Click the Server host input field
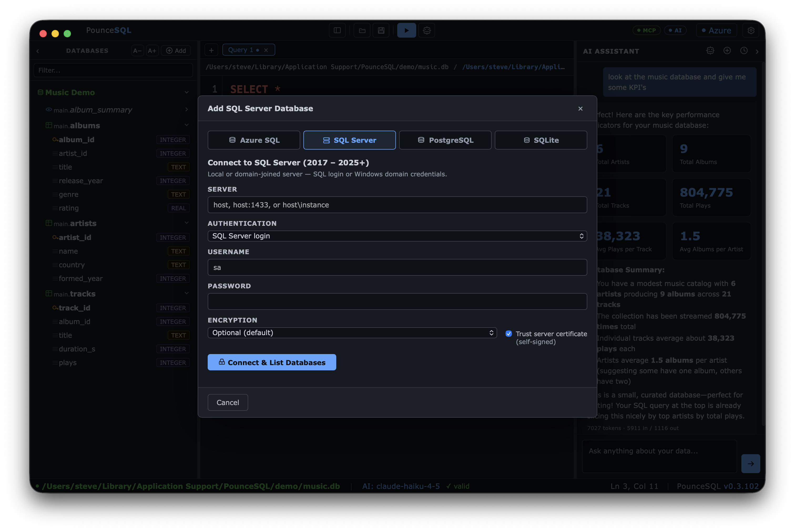Viewport: 795px width, 532px height. click(397, 205)
